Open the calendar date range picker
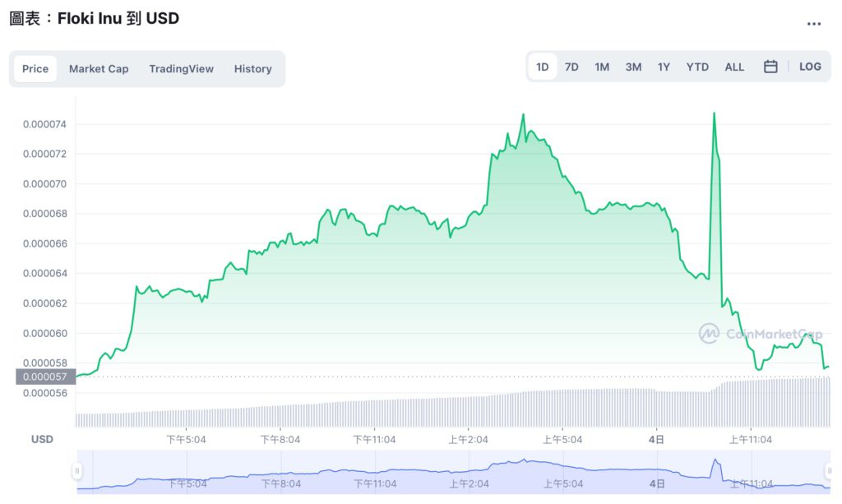The height and width of the screenshot is (504, 842). [770, 67]
